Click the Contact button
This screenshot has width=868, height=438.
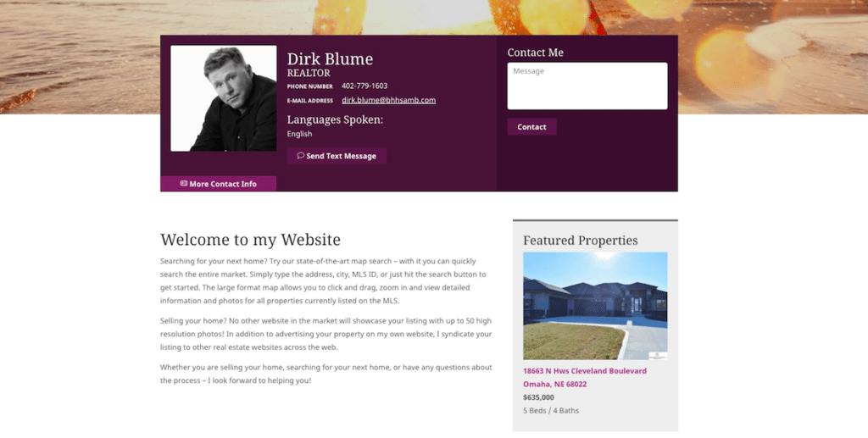point(531,126)
